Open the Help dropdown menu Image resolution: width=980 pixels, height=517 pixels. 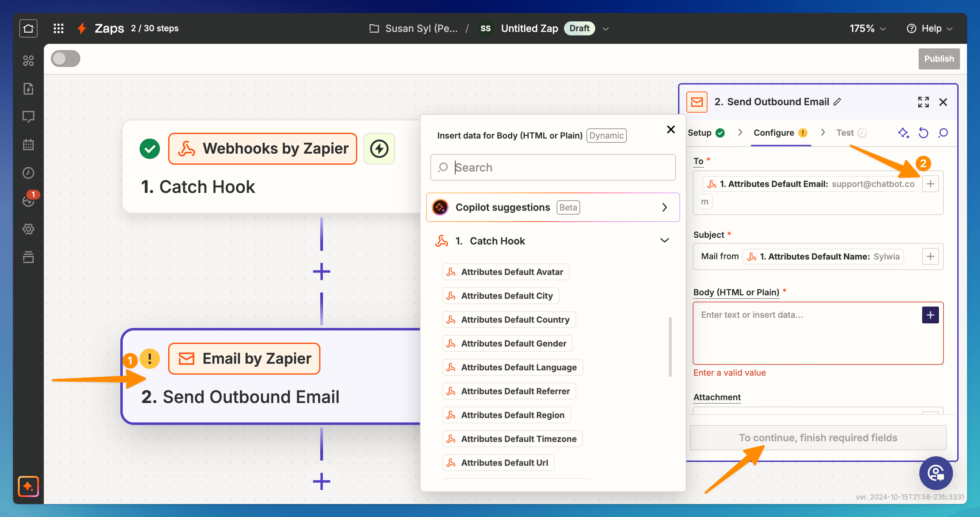(930, 28)
